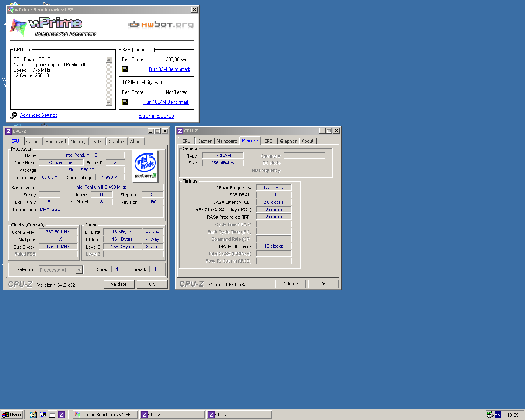The image size is (525, 420).
Task: Click scroll up arrow in CPU List
Action: coord(109,60)
